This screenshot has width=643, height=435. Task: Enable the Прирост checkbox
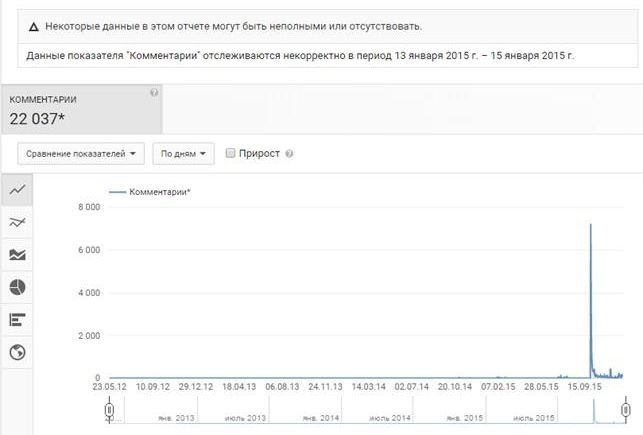230,153
